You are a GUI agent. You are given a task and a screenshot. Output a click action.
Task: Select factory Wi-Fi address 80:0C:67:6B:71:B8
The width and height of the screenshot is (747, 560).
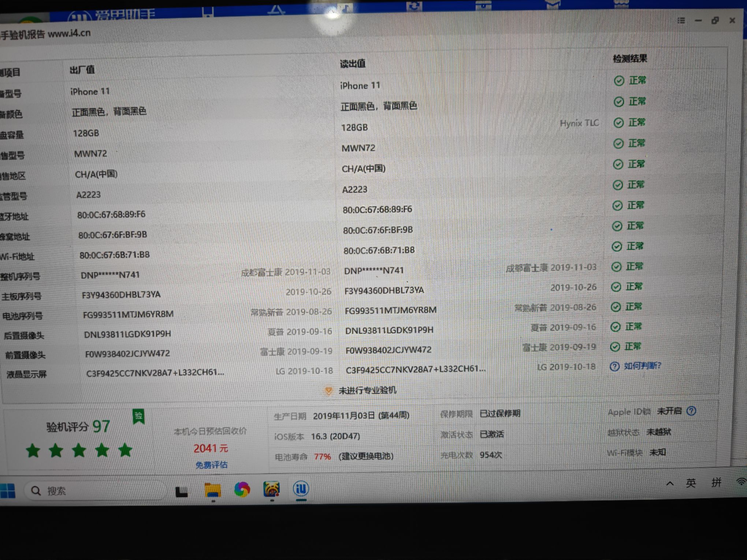tap(115, 255)
